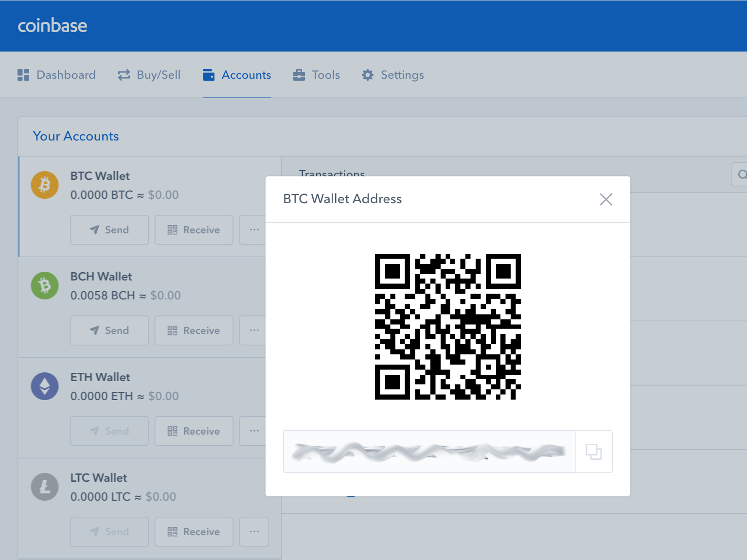The height and width of the screenshot is (560, 747).
Task: Select the Accounts tab
Action: (237, 75)
